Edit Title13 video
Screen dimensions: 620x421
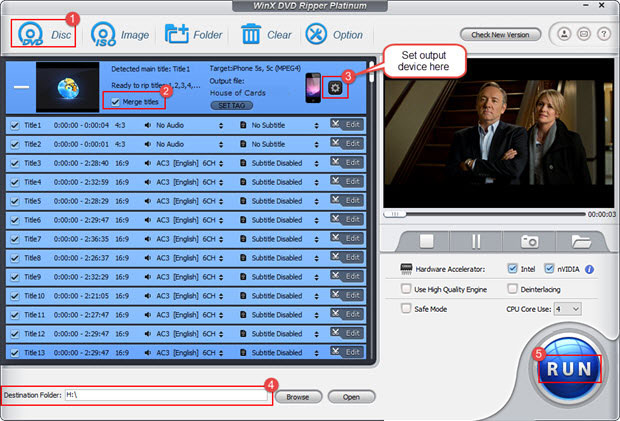pyautogui.click(x=347, y=352)
